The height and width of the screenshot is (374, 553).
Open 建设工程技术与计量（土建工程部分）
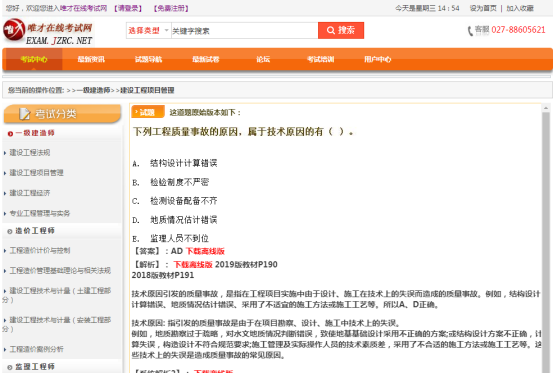tap(56, 295)
